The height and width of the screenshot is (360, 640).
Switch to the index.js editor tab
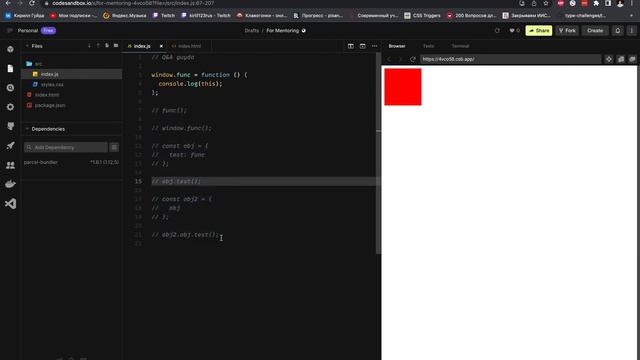point(142,46)
